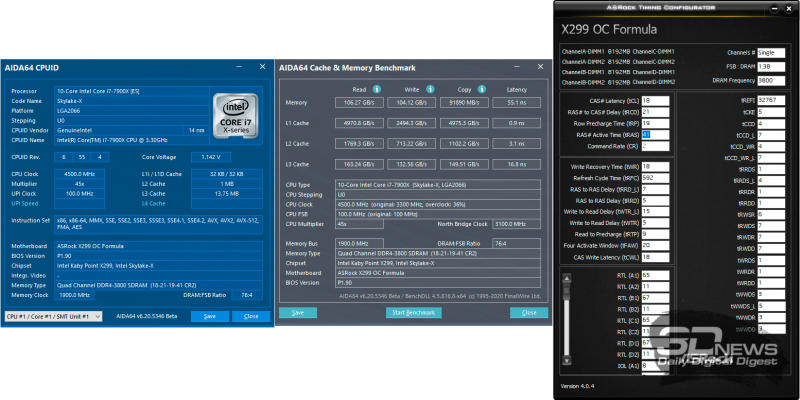The height and width of the screenshot is (400, 800).
Task: Click the tWWDS_L field
Action: coord(771,306)
